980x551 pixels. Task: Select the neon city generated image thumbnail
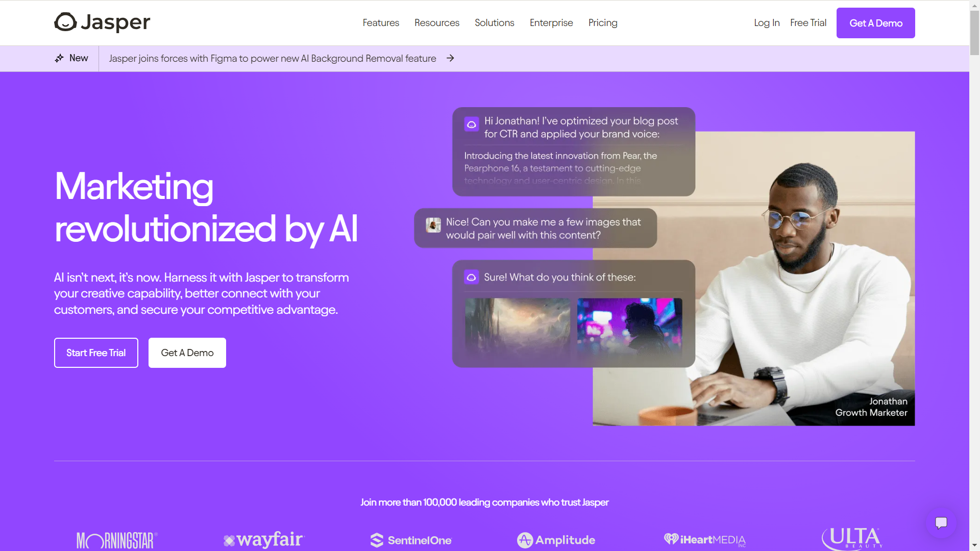[629, 326]
